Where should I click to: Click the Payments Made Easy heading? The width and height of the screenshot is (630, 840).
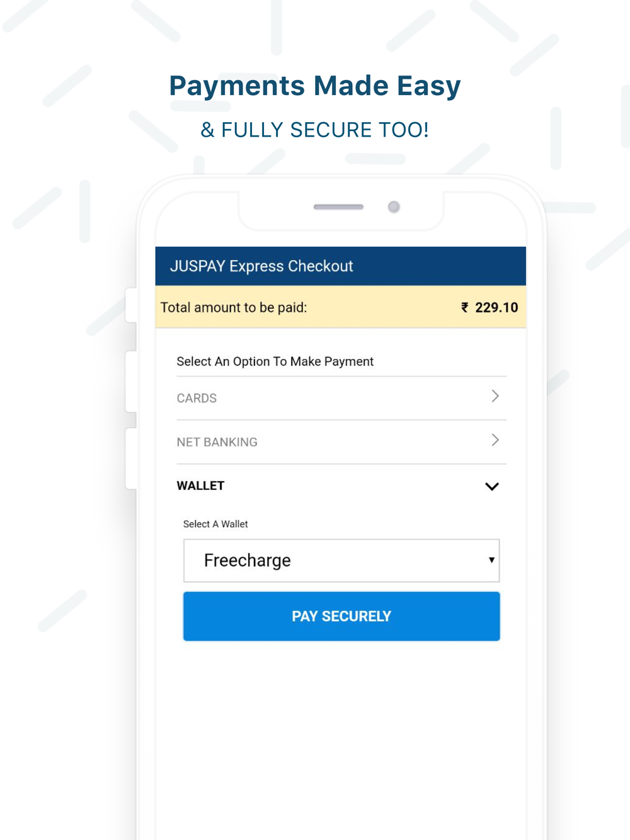click(x=315, y=86)
